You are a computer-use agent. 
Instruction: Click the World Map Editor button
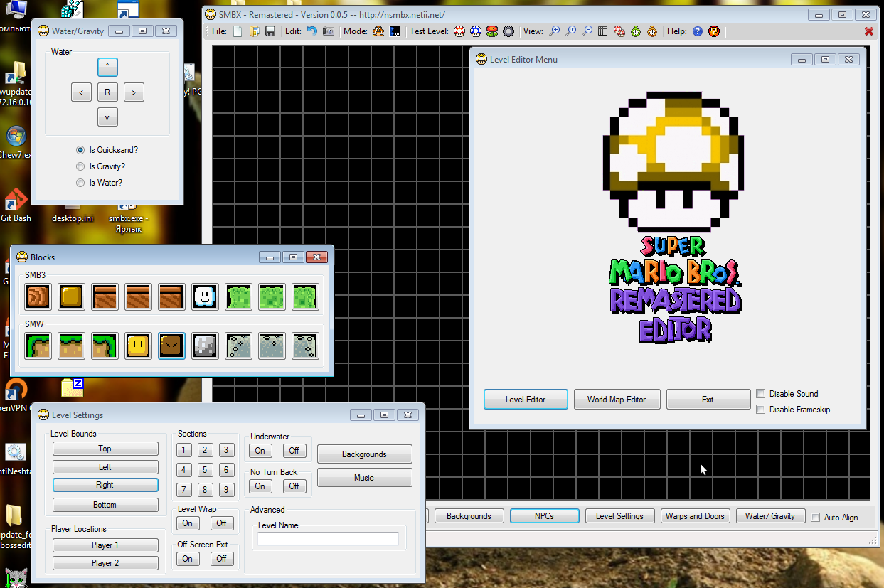click(x=617, y=400)
